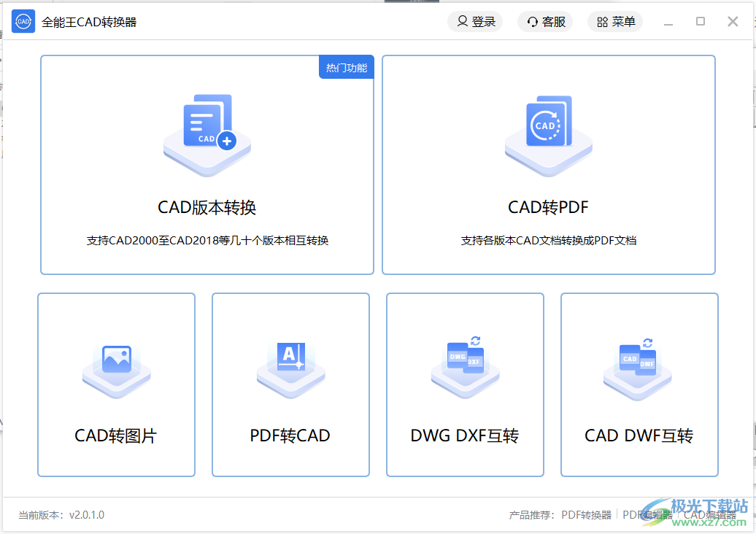
Task: Close the converter window
Action: tap(733, 21)
